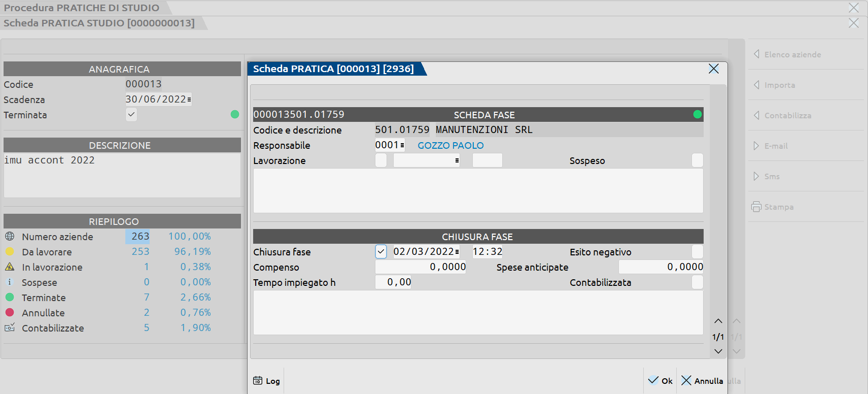The height and width of the screenshot is (394, 868).
Task: Click the Log calendar icon
Action: pos(258,381)
